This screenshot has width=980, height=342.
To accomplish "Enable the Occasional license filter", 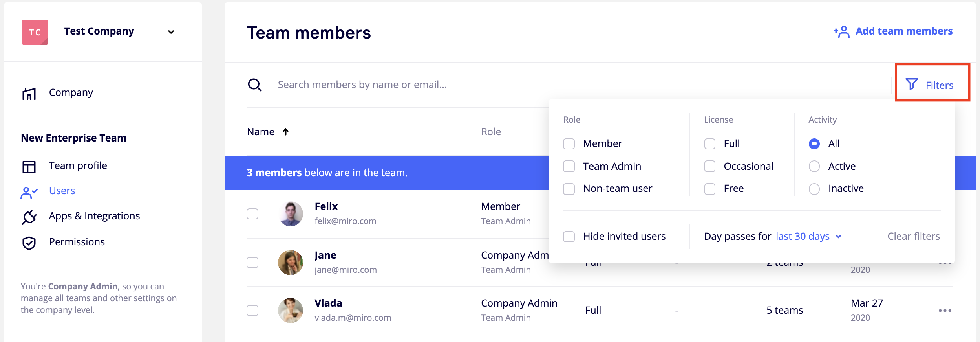I will click(x=710, y=166).
